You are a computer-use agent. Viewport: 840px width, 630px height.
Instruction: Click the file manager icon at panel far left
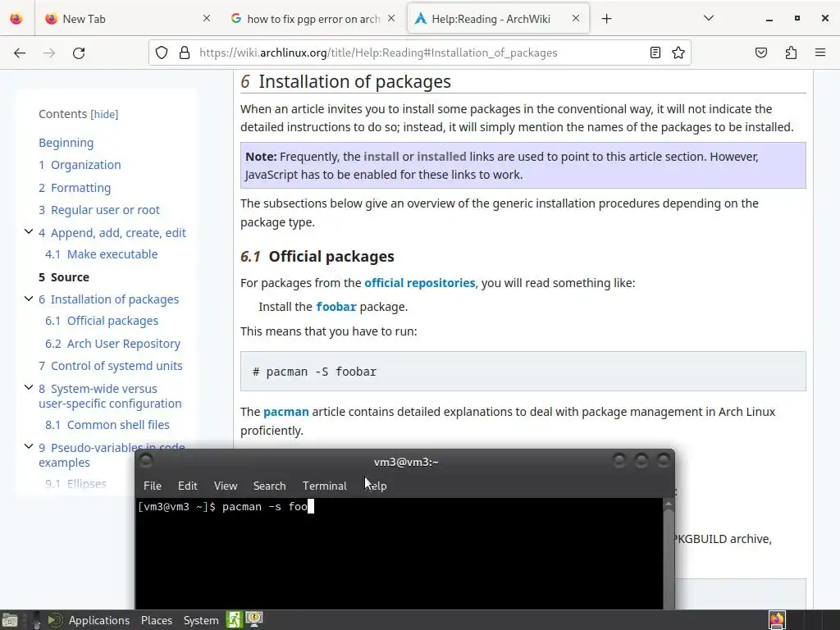click(9, 620)
